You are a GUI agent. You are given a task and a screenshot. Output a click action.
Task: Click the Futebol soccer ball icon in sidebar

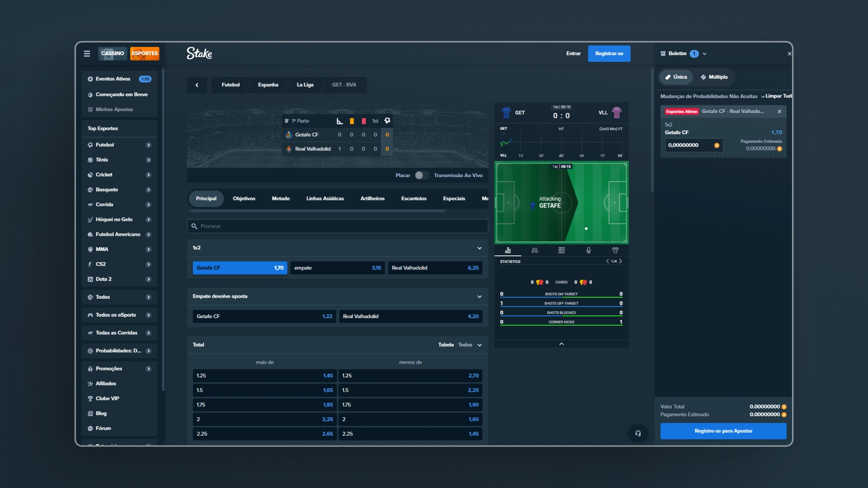[x=90, y=145]
